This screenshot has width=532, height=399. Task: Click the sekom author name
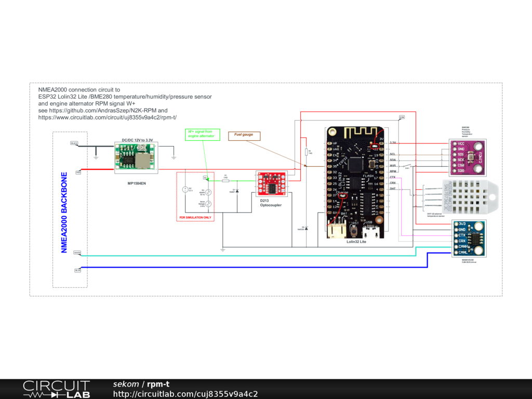(126, 384)
